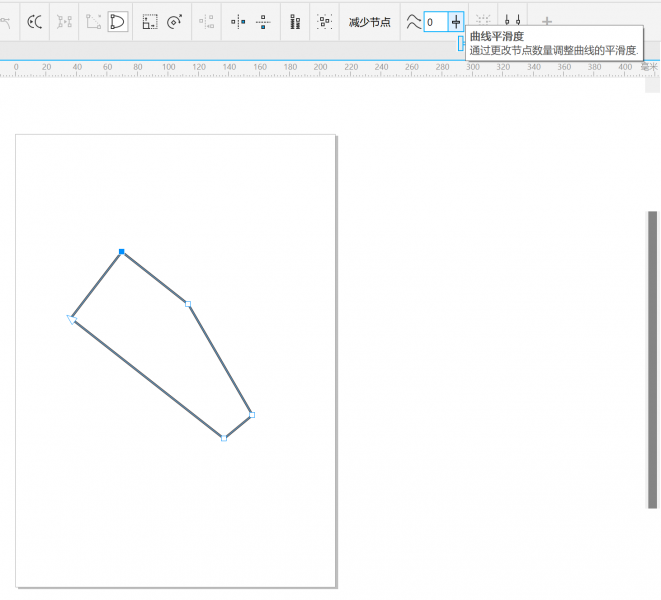Click the curve smoothness value field
The image size is (661, 600).
[436, 22]
